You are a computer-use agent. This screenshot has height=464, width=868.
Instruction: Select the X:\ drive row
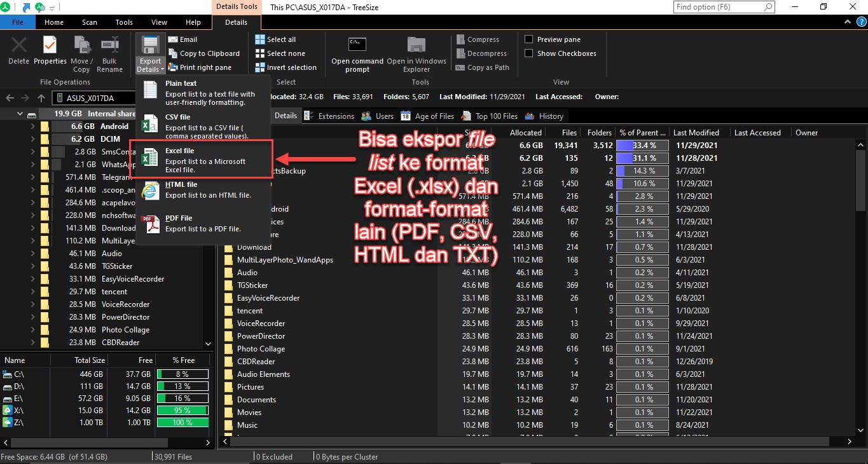point(106,411)
